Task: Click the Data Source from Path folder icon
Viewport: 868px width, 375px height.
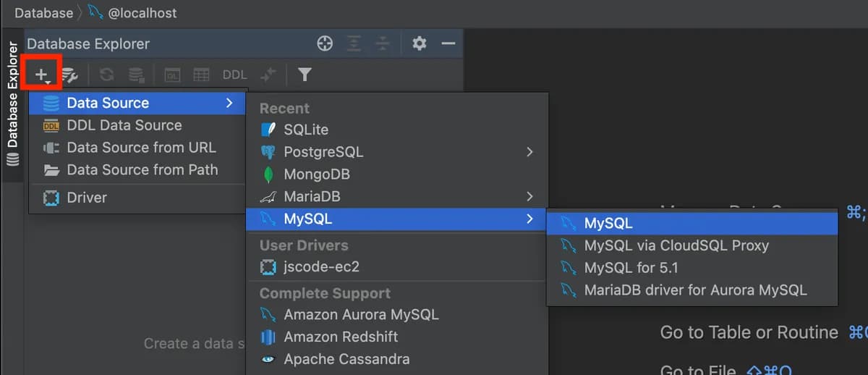Action: (51, 170)
